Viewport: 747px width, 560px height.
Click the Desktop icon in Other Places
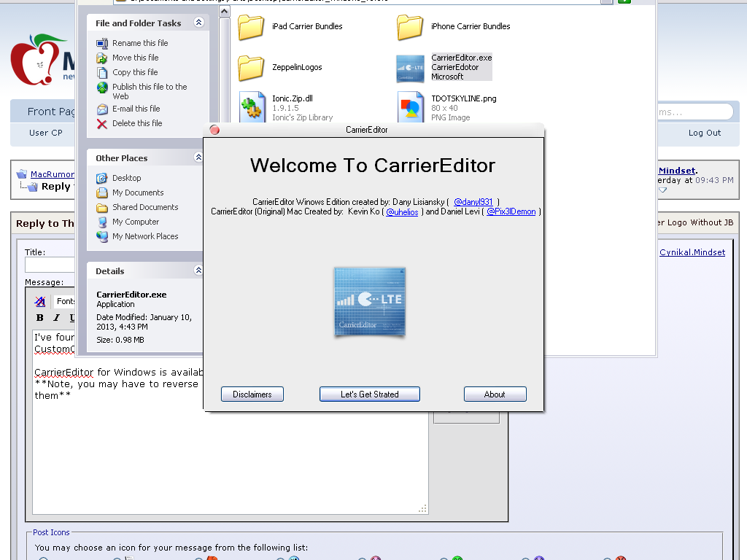(x=102, y=179)
